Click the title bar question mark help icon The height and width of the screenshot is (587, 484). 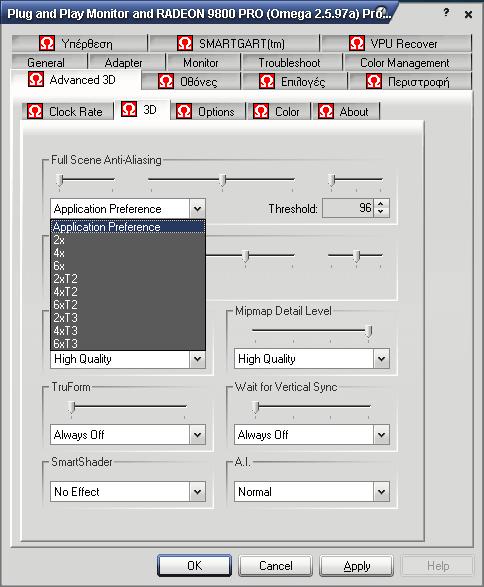[446, 13]
